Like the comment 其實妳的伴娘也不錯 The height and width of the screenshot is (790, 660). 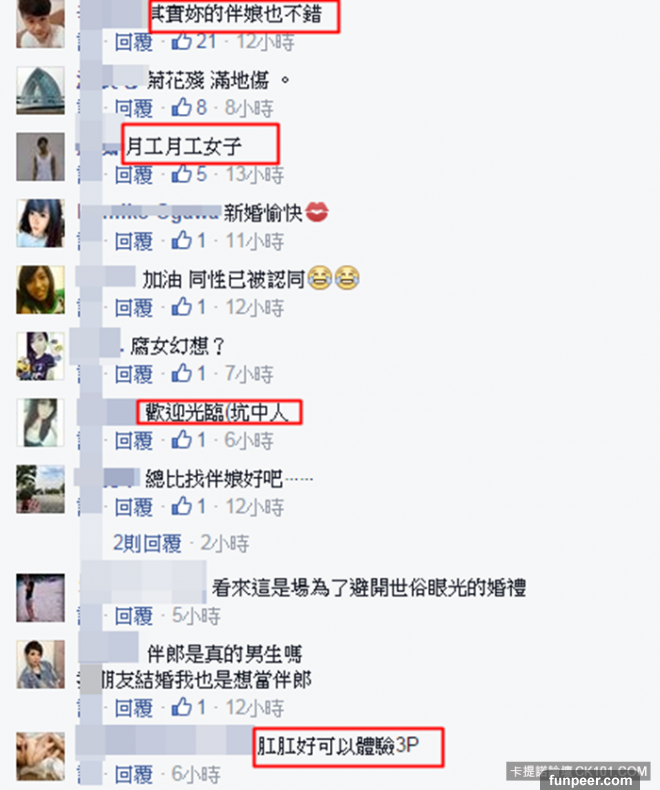coord(181,41)
